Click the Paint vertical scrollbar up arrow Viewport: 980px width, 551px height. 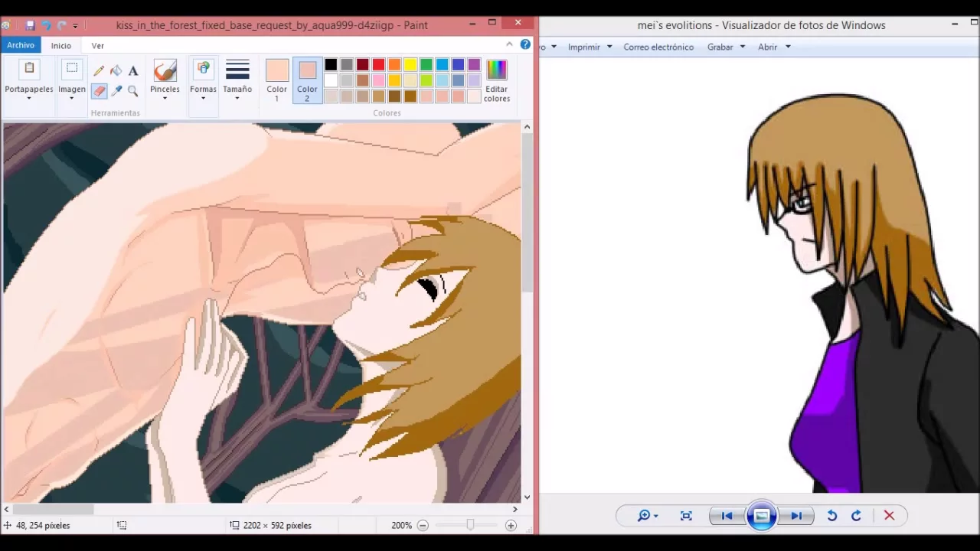point(527,127)
